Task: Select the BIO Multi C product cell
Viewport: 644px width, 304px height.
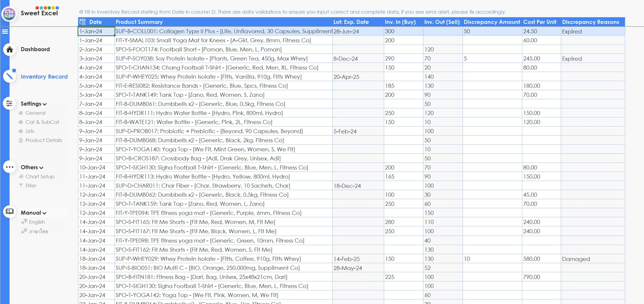Action: point(224,268)
